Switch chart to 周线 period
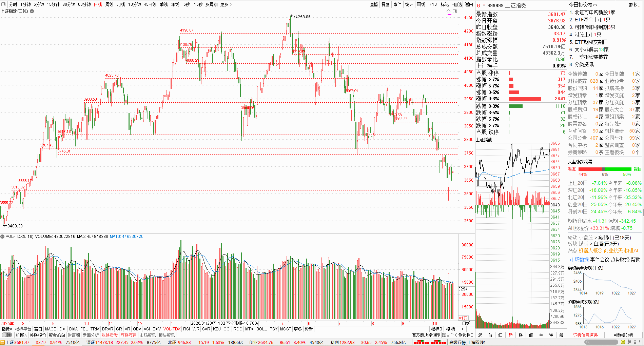 (109, 4)
